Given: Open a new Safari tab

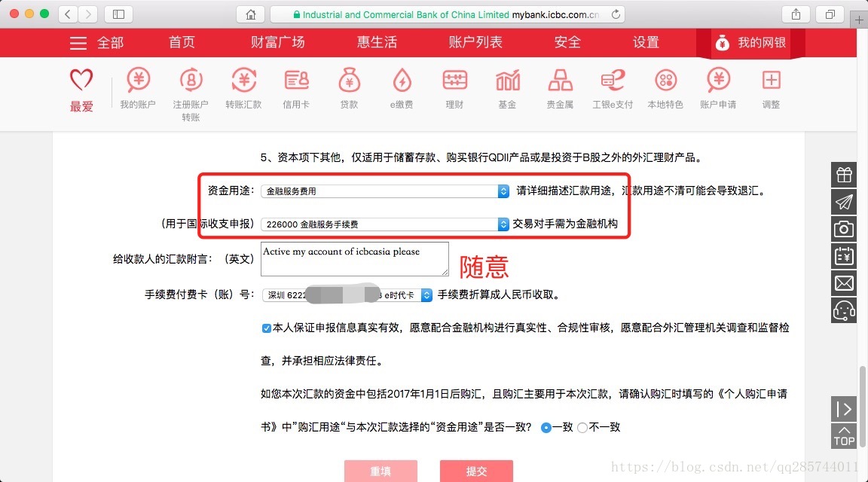Looking at the screenshot, I should [859, 20].
